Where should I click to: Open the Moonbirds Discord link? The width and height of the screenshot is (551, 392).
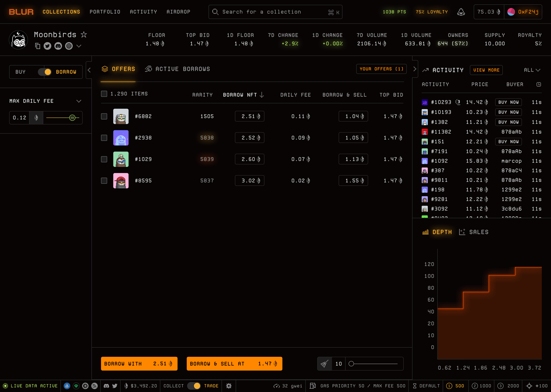tap(58, 46)
